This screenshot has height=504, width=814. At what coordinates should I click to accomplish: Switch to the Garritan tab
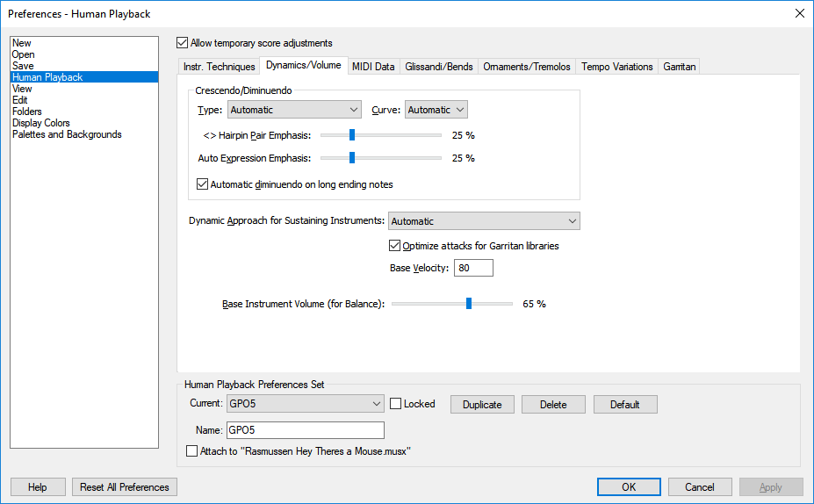(680, 67)
